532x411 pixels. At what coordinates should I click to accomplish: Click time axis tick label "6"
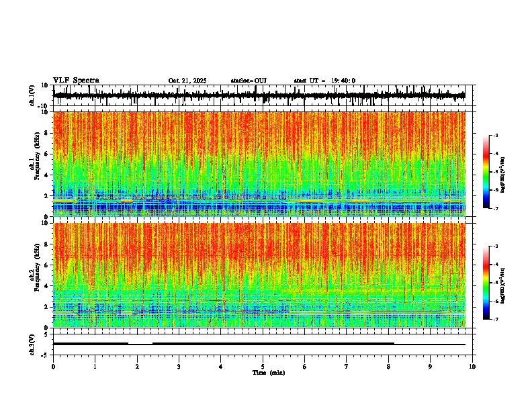pyautogui.click(x=305, y=367)
